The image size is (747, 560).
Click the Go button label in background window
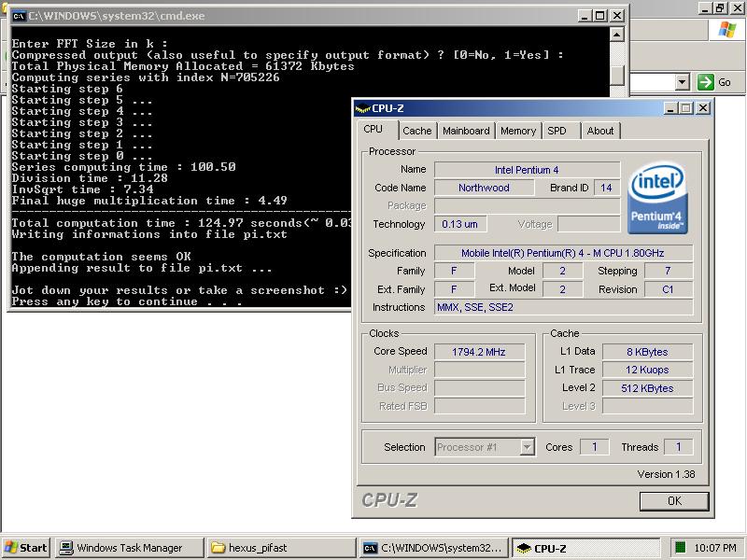(x=725, y=82)
